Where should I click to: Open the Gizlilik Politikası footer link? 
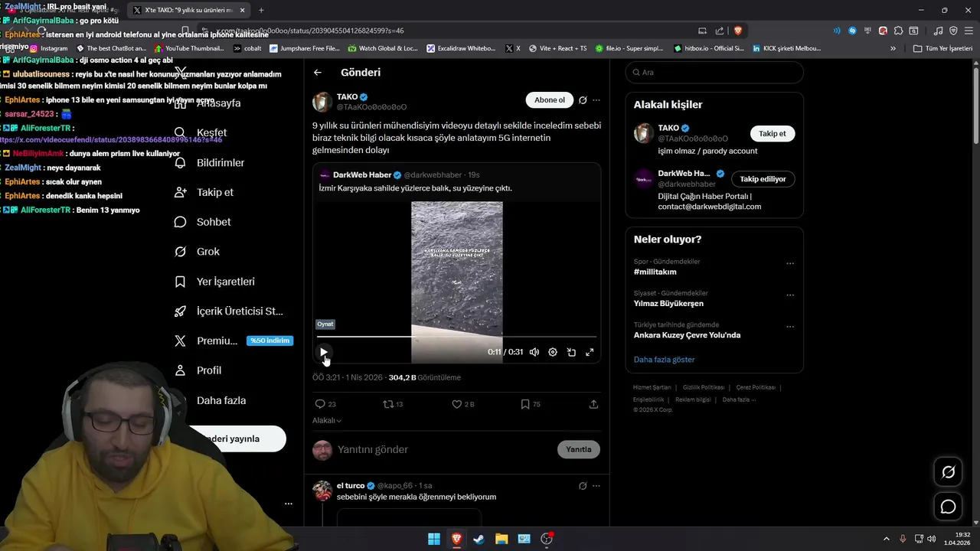point(704,387)
